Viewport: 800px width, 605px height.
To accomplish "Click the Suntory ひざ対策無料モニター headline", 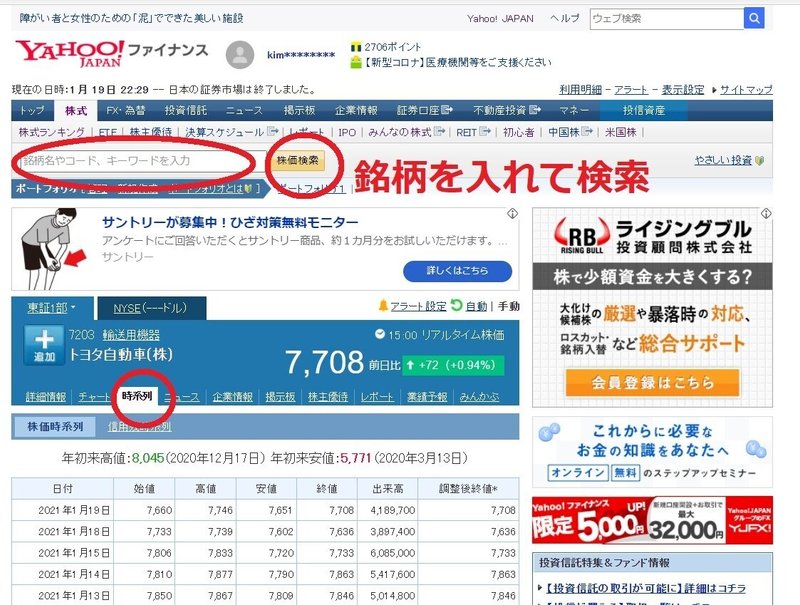I will pos(230,222).
